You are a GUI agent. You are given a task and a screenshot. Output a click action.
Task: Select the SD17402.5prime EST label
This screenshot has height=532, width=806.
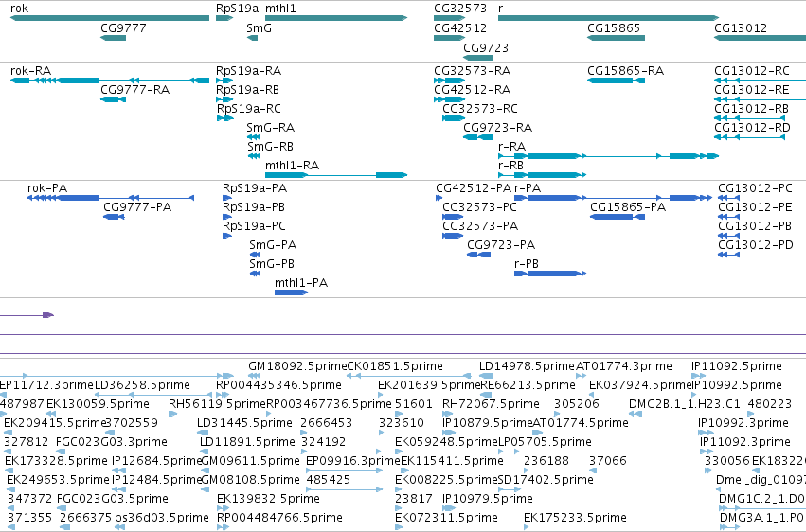pos(546,480)
